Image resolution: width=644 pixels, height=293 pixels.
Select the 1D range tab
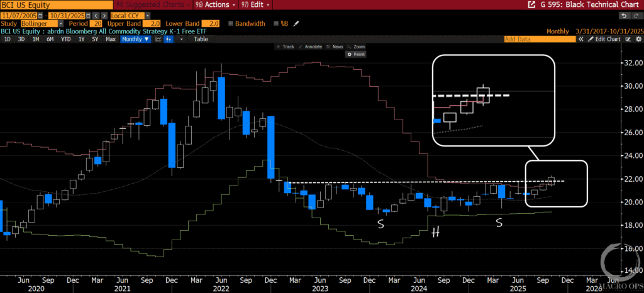pyautogui.click(x=8, y=39)
